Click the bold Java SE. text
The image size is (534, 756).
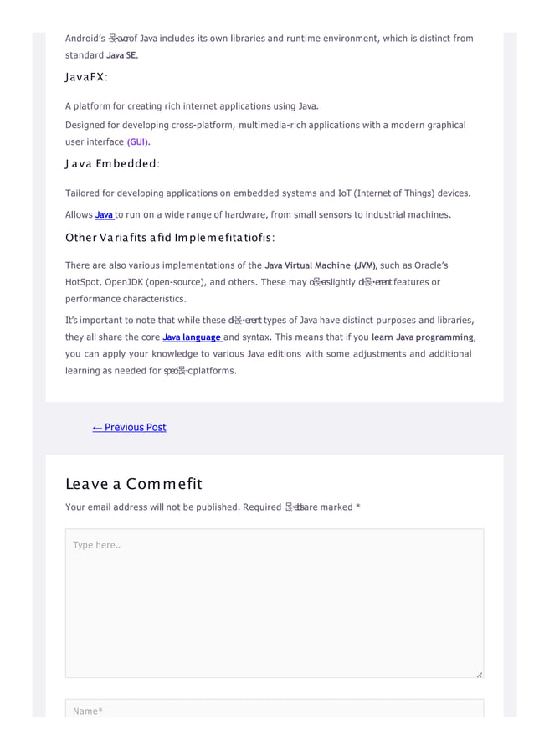(x=122, y=55)
